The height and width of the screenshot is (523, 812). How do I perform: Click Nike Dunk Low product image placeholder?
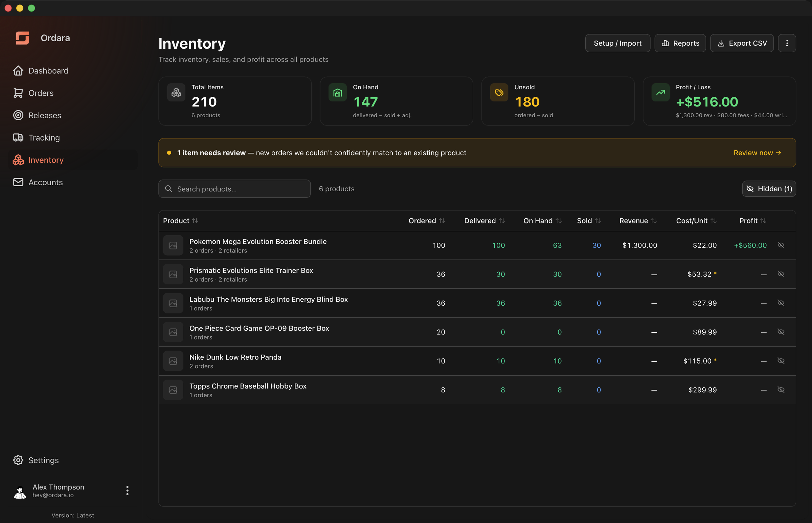(x=173, y=361)
